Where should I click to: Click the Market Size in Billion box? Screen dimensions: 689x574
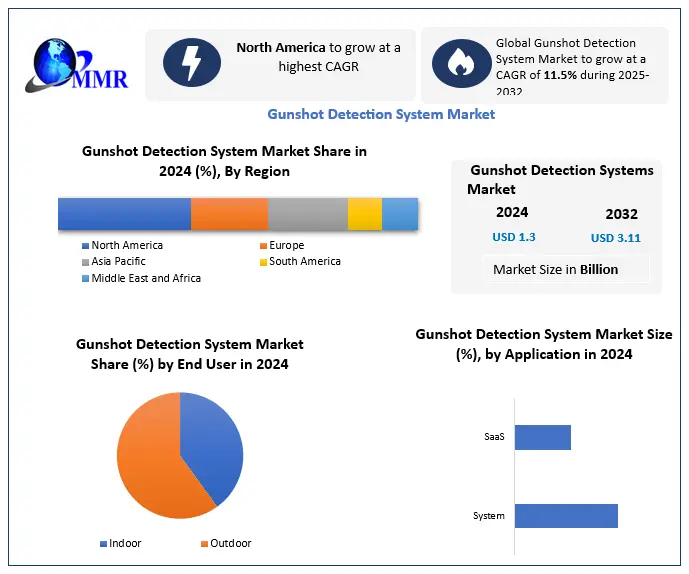(x=556, y=269)
